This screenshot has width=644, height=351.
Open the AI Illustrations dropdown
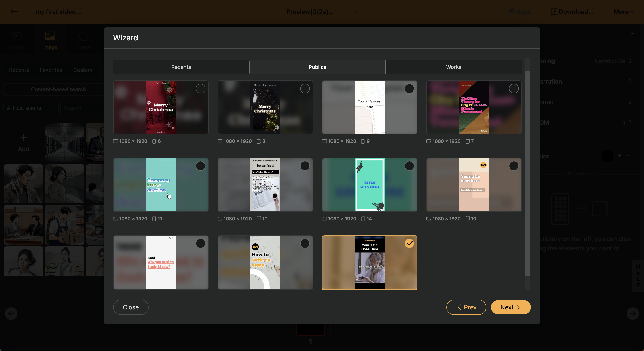click(30, 108)
